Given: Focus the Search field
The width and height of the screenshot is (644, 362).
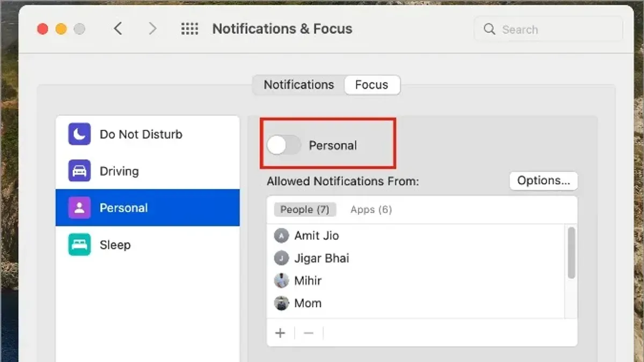Looking at the screenshot, I should [548, 29].
